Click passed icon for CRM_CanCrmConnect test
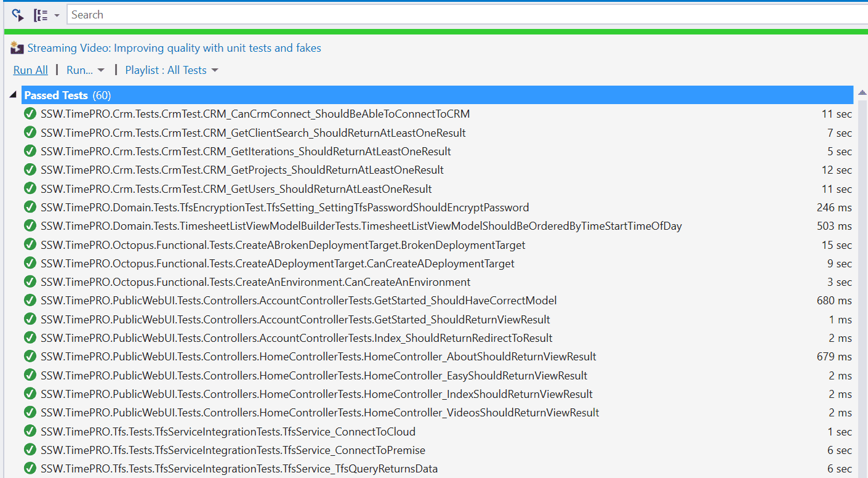This screenshot has width=868, height=478. (x=30, y=114)
